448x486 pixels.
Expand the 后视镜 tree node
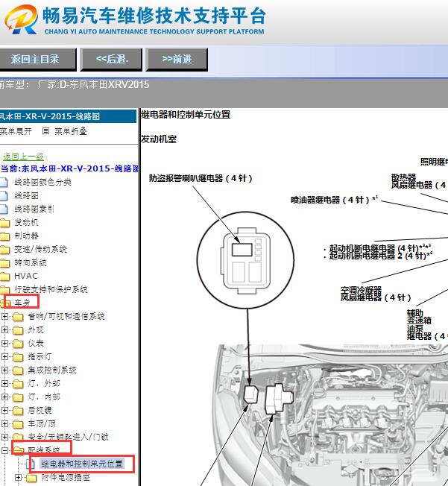click(x=4, y=410)
